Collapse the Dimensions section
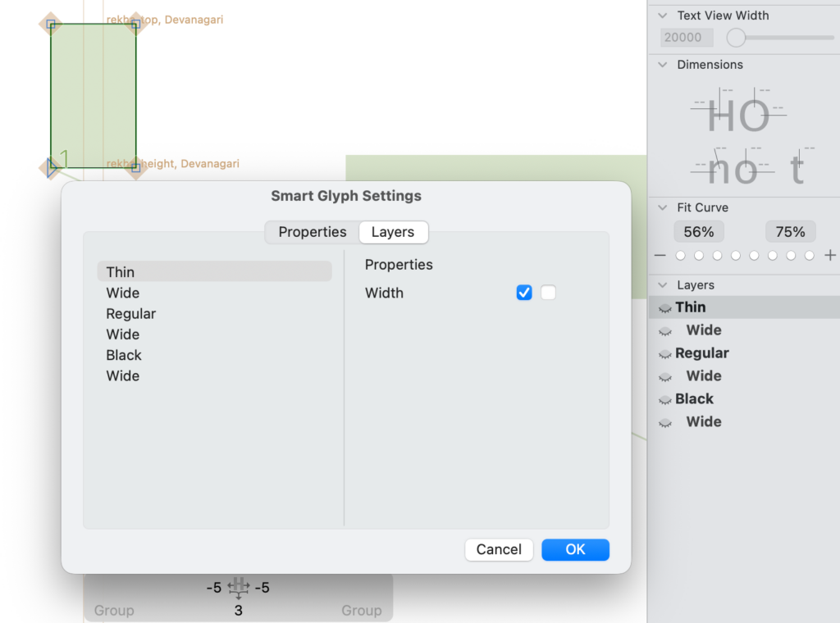Viewport: 840px width, 623px height. 663,65
